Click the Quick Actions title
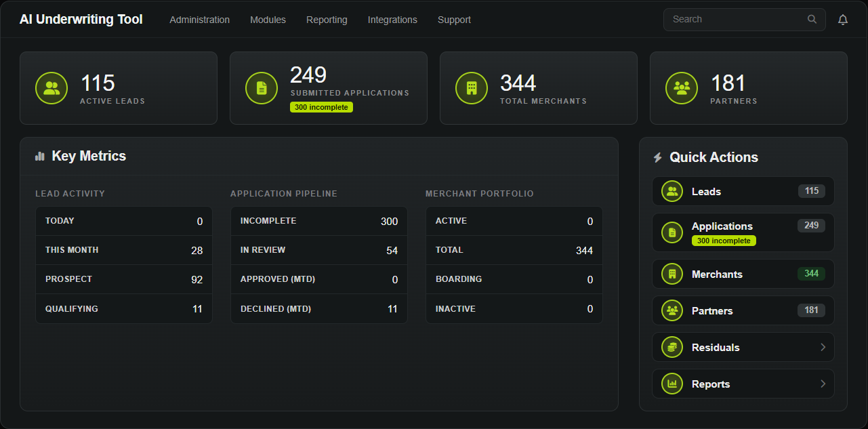 click(714, 157)
